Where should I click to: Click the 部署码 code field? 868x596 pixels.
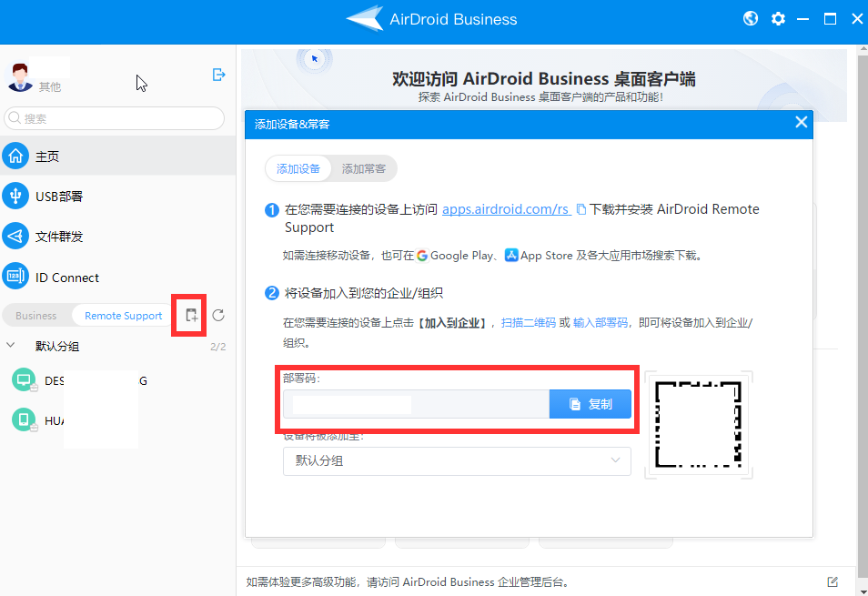pyautogui.click(x=417, y=404)
